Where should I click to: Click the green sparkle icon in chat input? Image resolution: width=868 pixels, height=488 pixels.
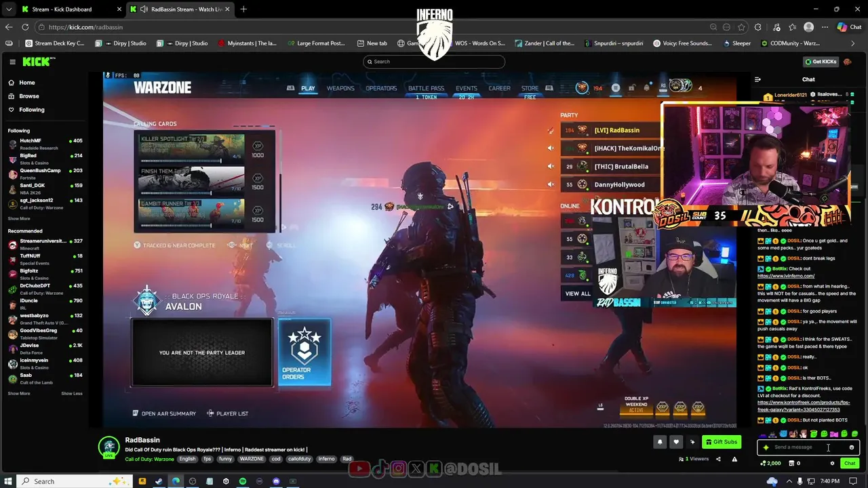coord(766,447)
